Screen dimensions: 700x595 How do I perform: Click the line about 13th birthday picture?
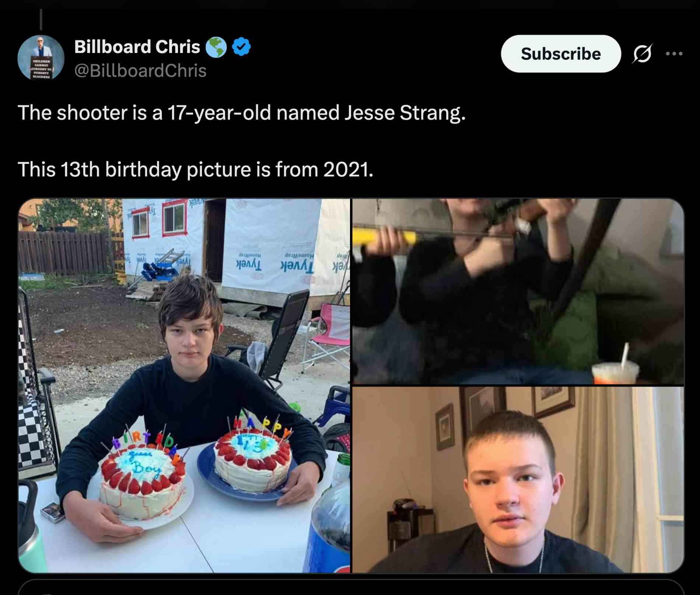click(196, 169)
